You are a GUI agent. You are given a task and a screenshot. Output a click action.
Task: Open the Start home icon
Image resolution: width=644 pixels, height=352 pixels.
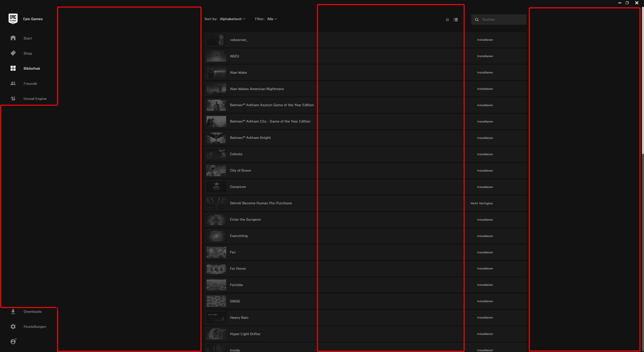click(x=13, y=38)
